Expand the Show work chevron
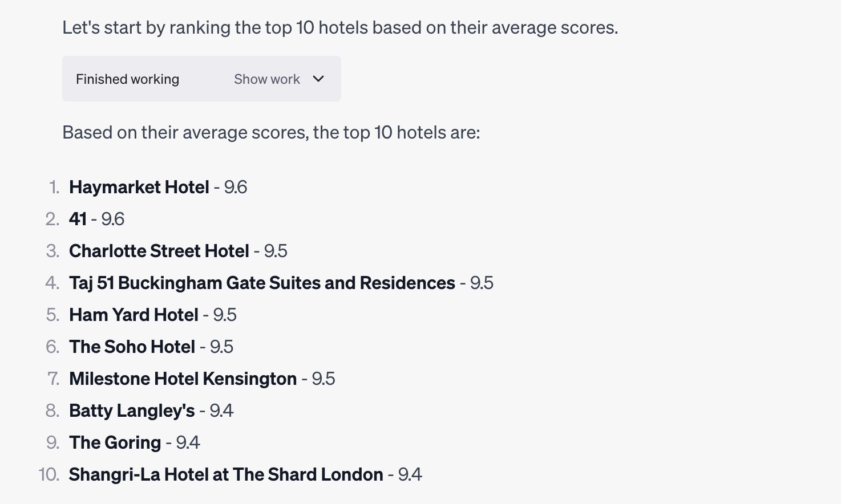This screenshot has height=504, width=841. 318,79
